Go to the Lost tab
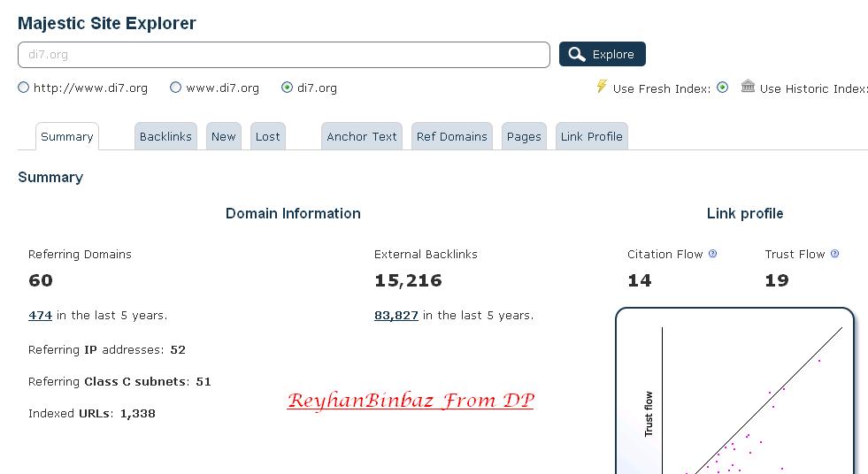The width and height of the screenshot is (868, 474). [x=268, y=136]
